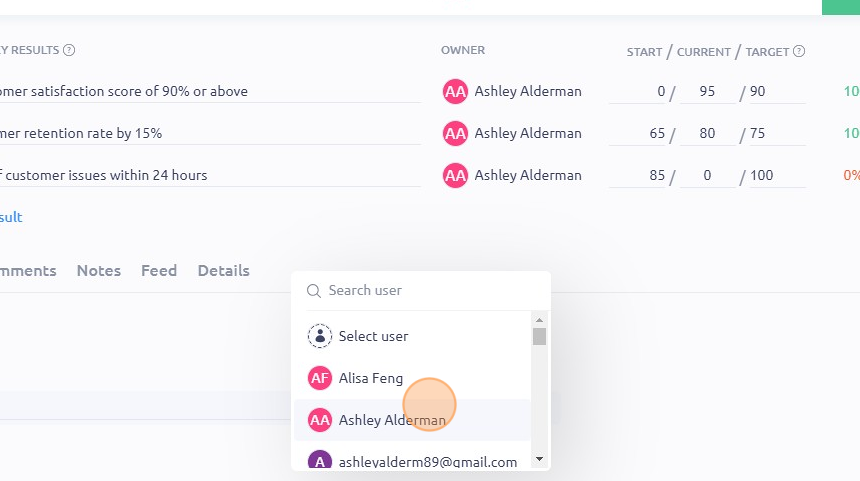Click Ashley Alderman's AA avatar in dropdown list
This screenshot has width=860, height=481.
click(x=320, y=420)
